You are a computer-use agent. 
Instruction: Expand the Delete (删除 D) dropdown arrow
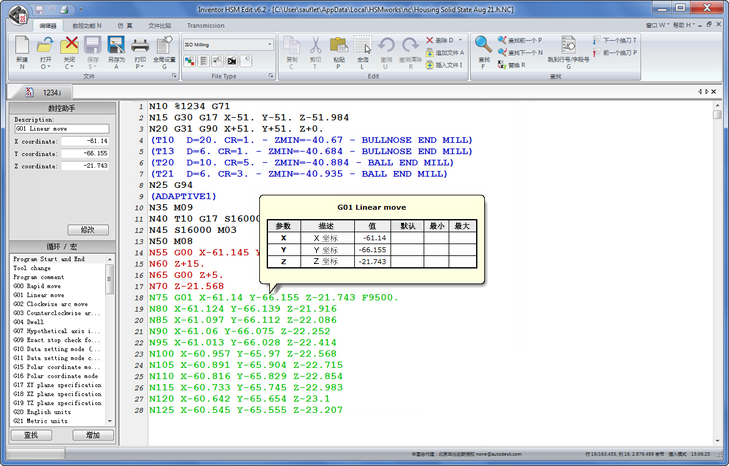[x=461, y=40]
